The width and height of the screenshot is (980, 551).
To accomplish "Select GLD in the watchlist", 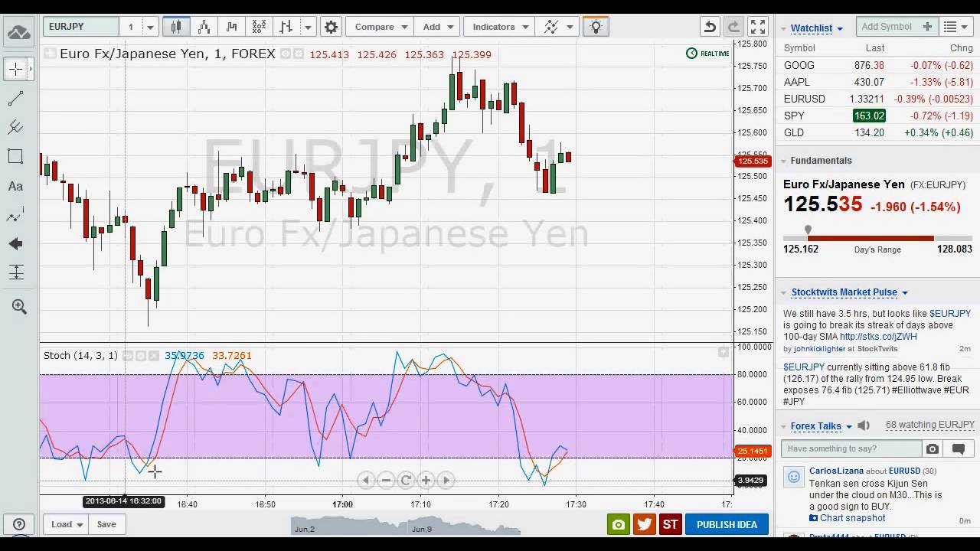I will pos(878,132).
